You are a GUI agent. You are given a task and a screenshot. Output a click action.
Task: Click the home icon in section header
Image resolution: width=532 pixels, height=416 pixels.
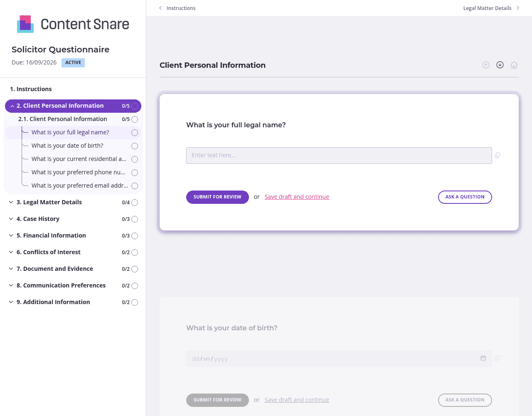click(x=514, y=65)
